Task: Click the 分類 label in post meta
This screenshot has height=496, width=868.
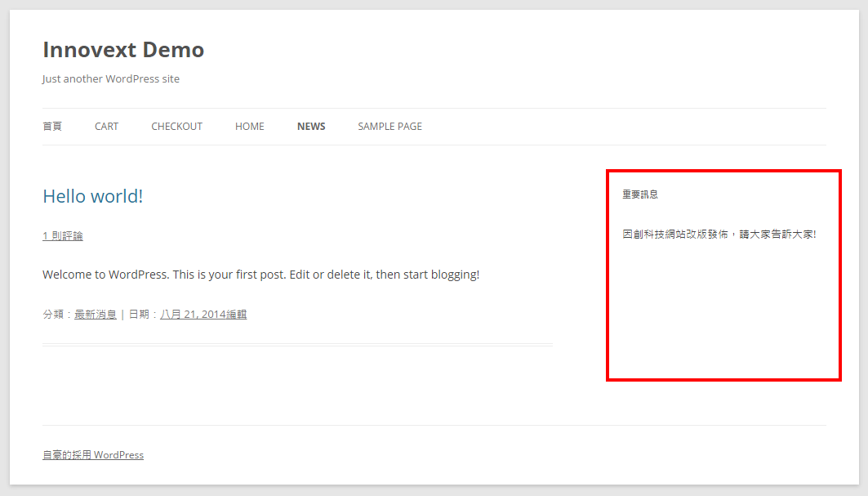Action: click(x=53, y=315)
